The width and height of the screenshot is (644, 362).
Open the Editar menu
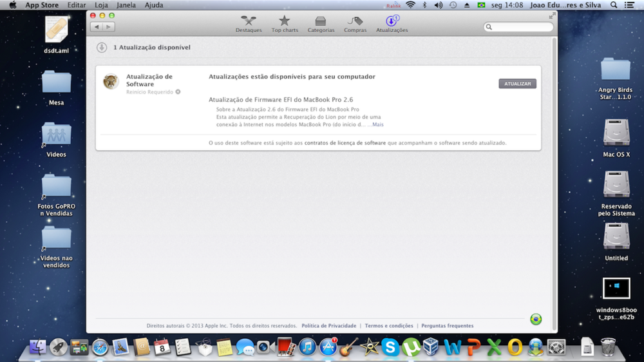point(77,5)
